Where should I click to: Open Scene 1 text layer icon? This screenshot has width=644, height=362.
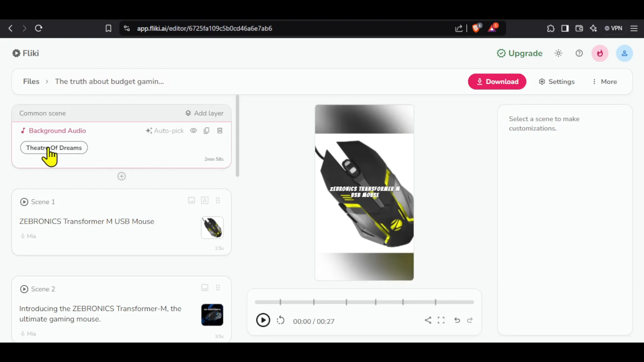point(205,200)
